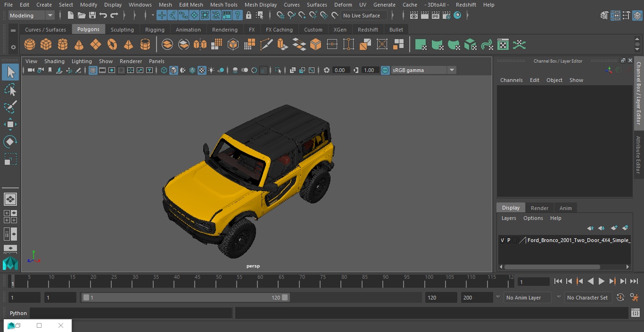Open the Windows menu
Viewport: 644px width, 332px height.
(x=140, y=5)
